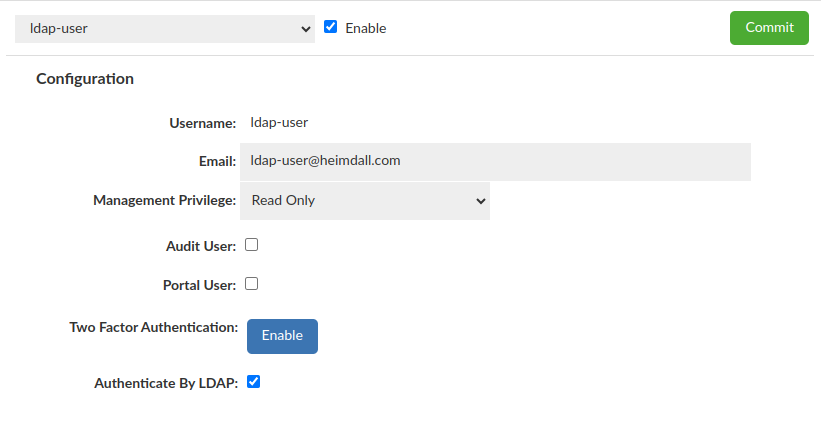The image size is (836, 447).
Task: Open the ldap-user account selector dropdown
Action: pos(160,28)
